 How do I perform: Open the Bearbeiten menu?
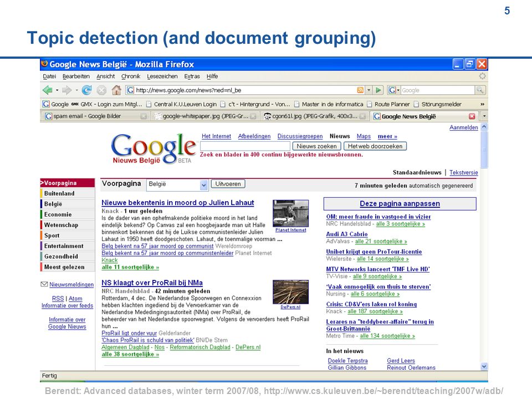(x=76, y=76)
